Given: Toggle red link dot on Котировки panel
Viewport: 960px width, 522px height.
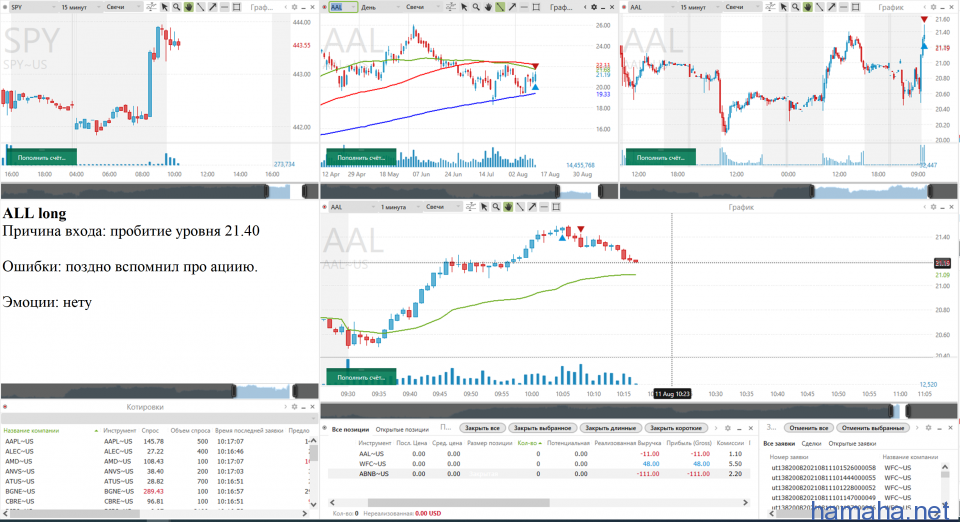Looking at the screenshot, I should tap(5, 406).
